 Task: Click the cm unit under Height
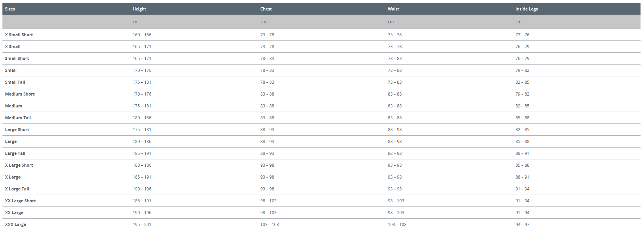point(136,22)
